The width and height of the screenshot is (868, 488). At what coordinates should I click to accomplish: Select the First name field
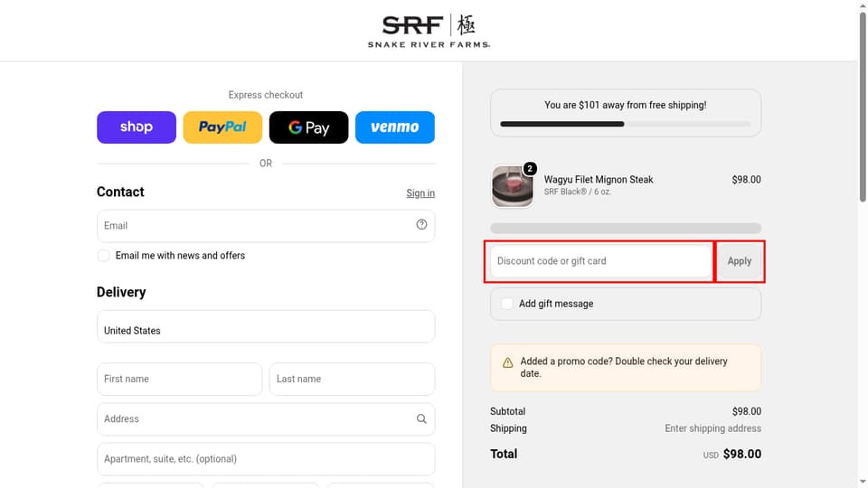(x=179, y=379)
